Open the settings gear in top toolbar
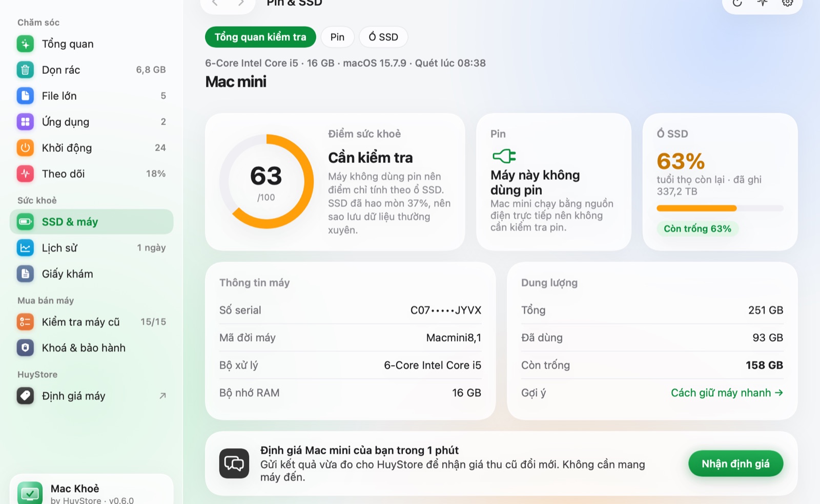Image resolution: width=820 pixels, height=504 pixels. (788, 3)
